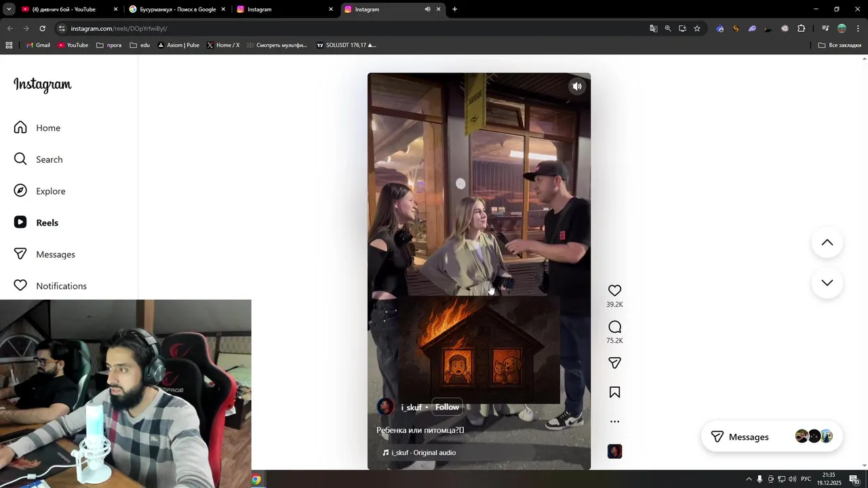Open the Extensions puzzle icon

(801, 28)
